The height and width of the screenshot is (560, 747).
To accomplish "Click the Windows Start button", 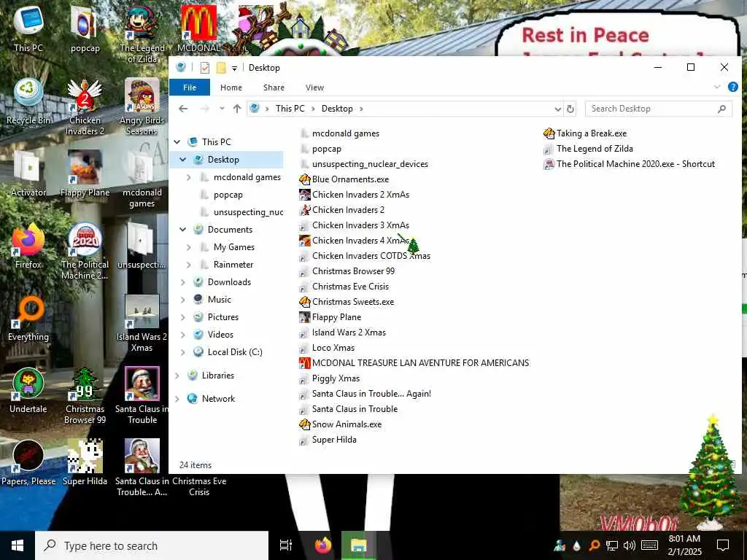I will [18, 545].
